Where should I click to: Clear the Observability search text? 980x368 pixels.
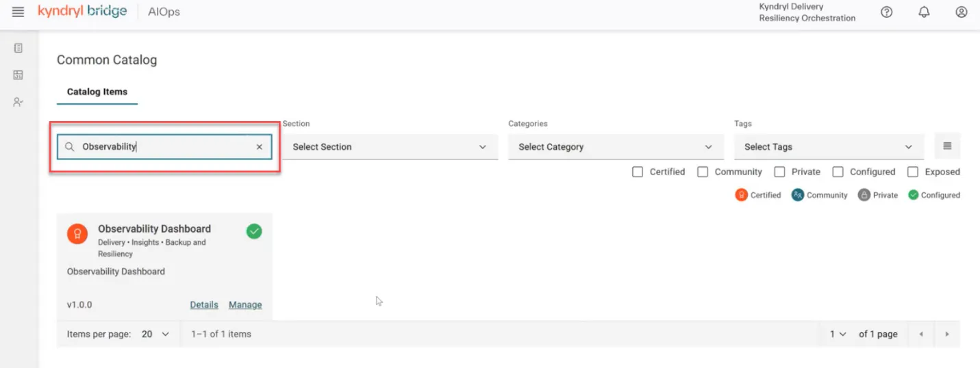click(260, 147)
